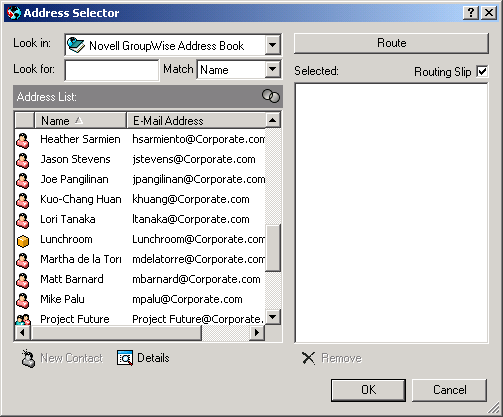Sort by the E-Mail Address column header

coord(196,120)
